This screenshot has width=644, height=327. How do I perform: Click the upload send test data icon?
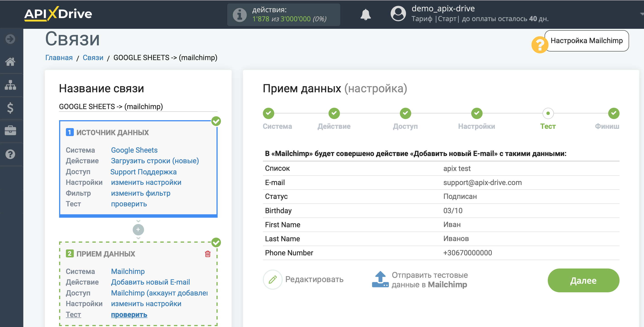[380, 279]
